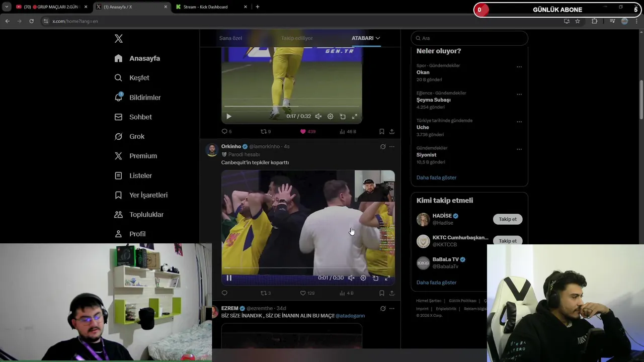Like Orkinho's post with 129 likes
Viewport: 644px width, 362px height.
pos(307,293)
